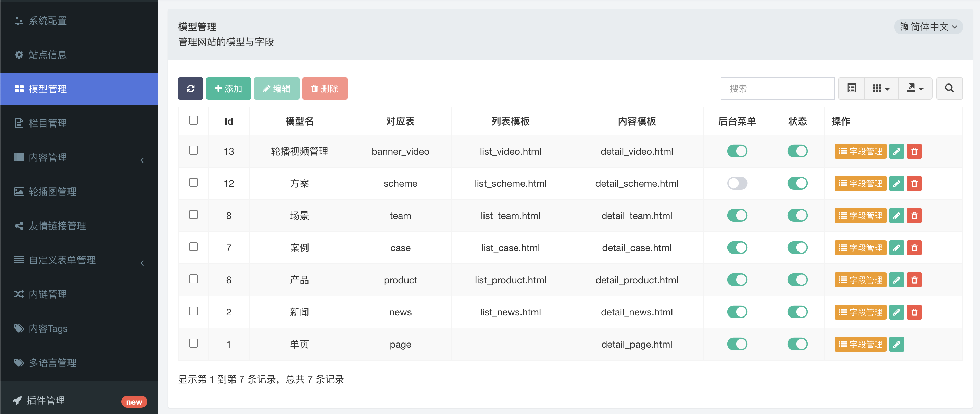Tick the checkbox for row Id 12
This screenshot has height=414, width=980.
193,182
